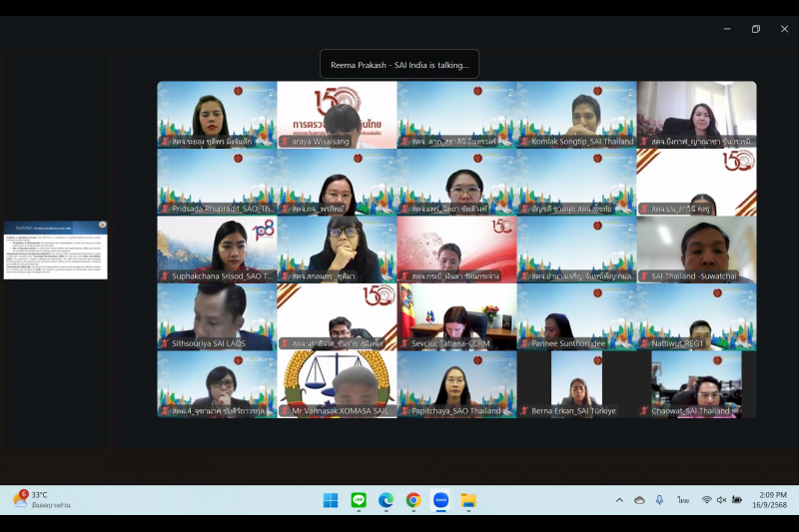This screenshot has width=799, height=532.
Task: Click the OneDrive cloud tray icon
Action: click(639, 500)
